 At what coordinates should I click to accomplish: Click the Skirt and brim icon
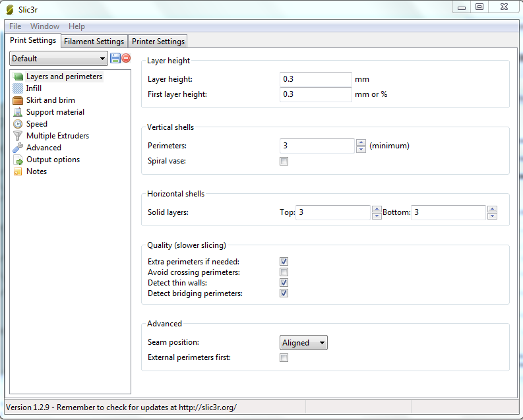click(x=18, y=100)
